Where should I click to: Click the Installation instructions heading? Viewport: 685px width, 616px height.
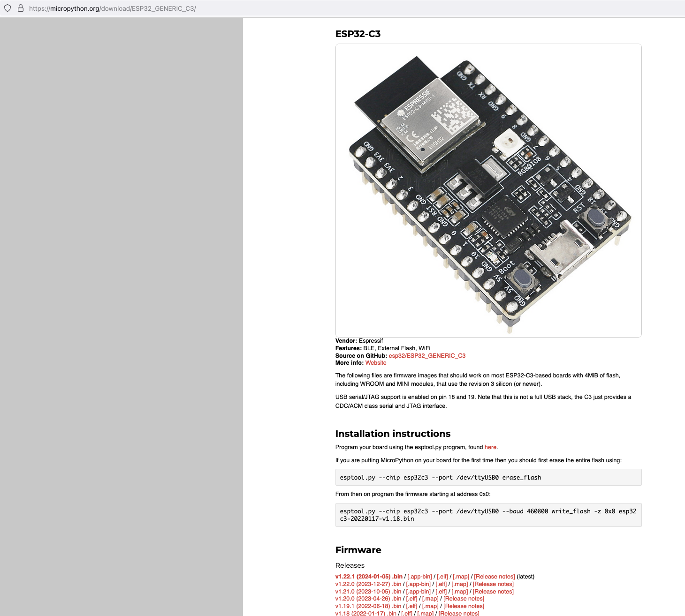click(x=393, y=434)
